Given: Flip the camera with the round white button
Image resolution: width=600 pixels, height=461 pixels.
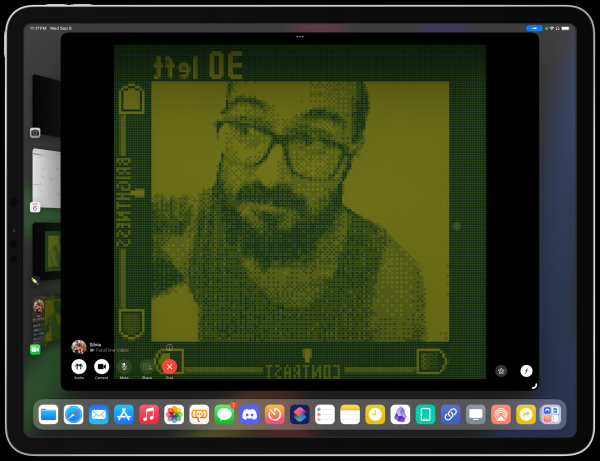Looking at the screenshot, I should (526, 371).
